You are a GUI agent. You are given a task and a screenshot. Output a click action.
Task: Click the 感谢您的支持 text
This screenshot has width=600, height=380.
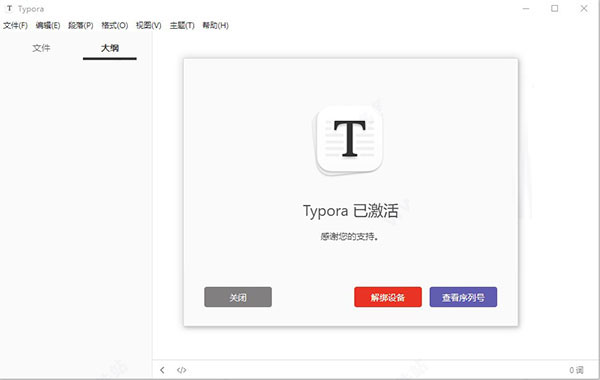[x=349, y=236]
